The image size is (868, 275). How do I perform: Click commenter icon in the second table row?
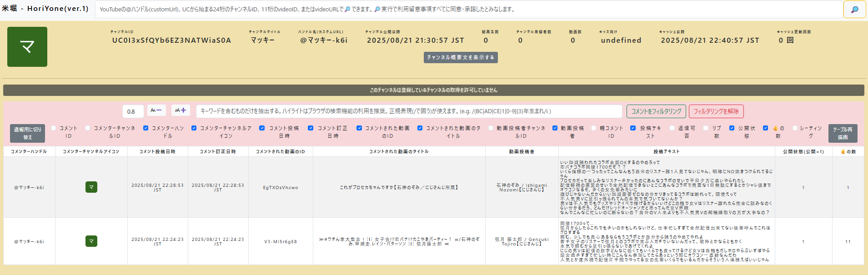coord(91,241)
